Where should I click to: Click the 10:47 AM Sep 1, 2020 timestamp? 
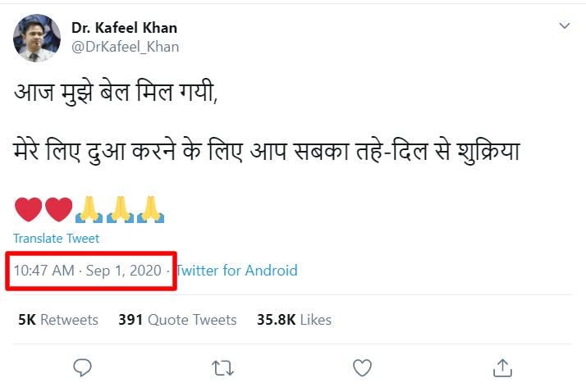click(90, 271)
